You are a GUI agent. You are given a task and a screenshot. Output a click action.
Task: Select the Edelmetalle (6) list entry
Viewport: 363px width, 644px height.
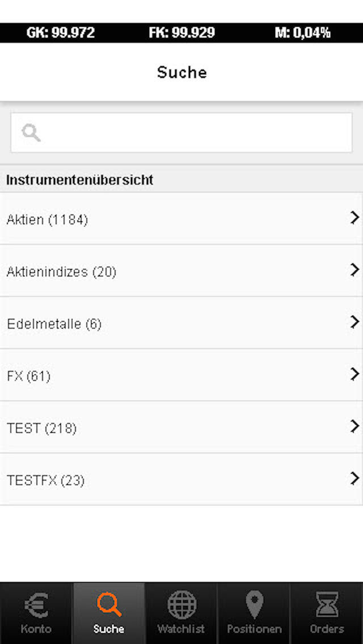tap(54, 324)
